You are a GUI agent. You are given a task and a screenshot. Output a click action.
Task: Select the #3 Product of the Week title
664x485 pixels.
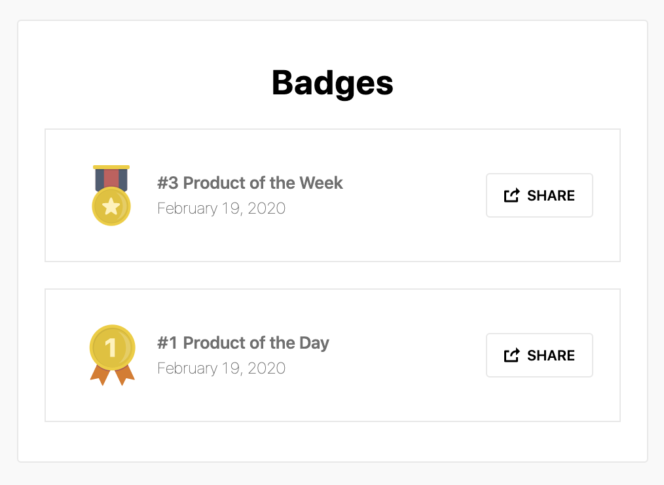(250, 183)
